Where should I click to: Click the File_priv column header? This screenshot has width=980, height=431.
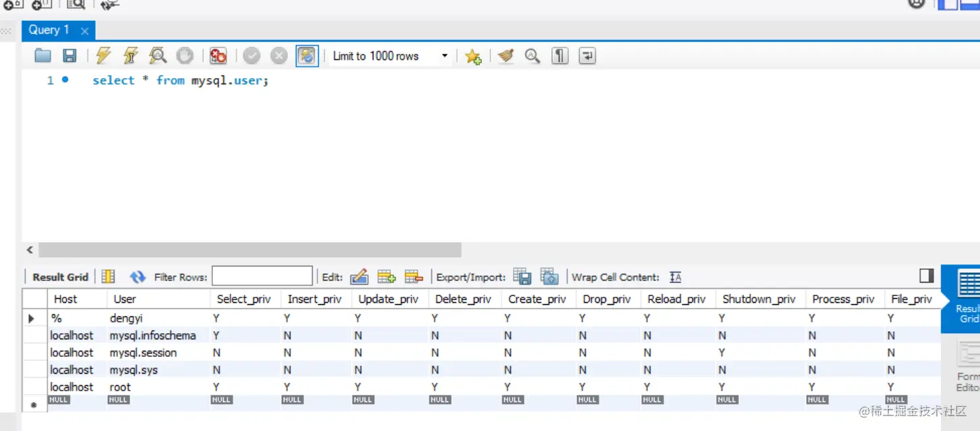click(x=911, y=299)
